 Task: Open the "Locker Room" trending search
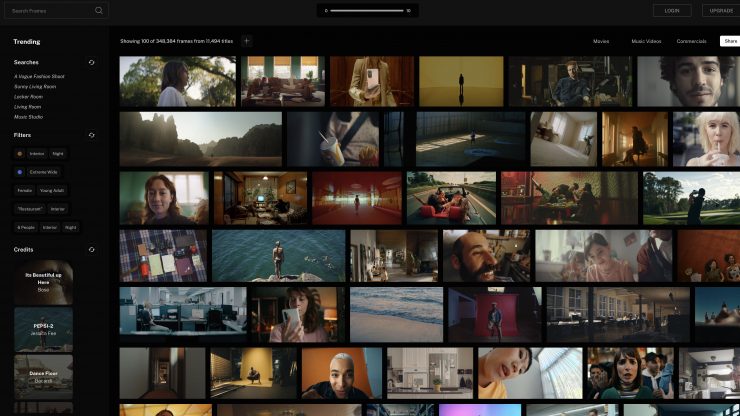coord(29,96)
